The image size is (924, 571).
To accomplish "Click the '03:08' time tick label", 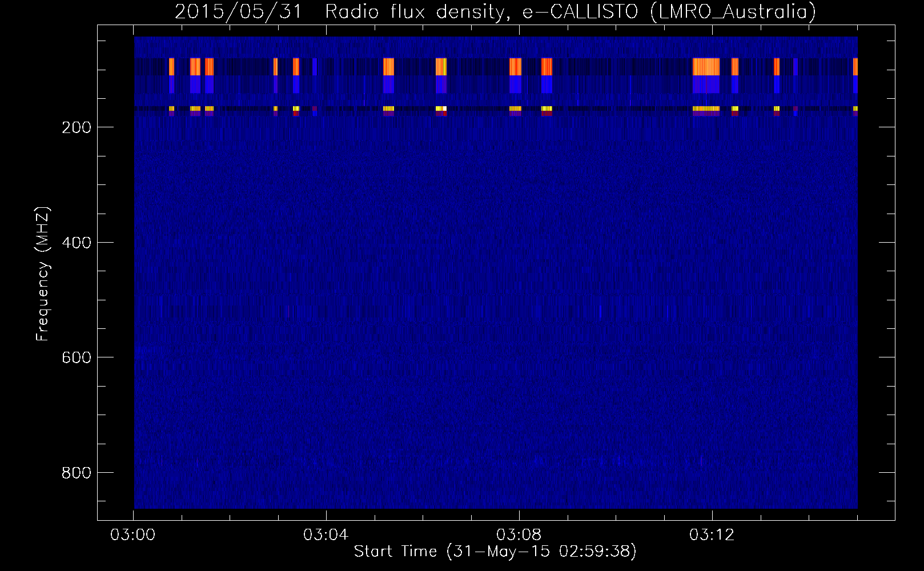I will coord(519,535).
